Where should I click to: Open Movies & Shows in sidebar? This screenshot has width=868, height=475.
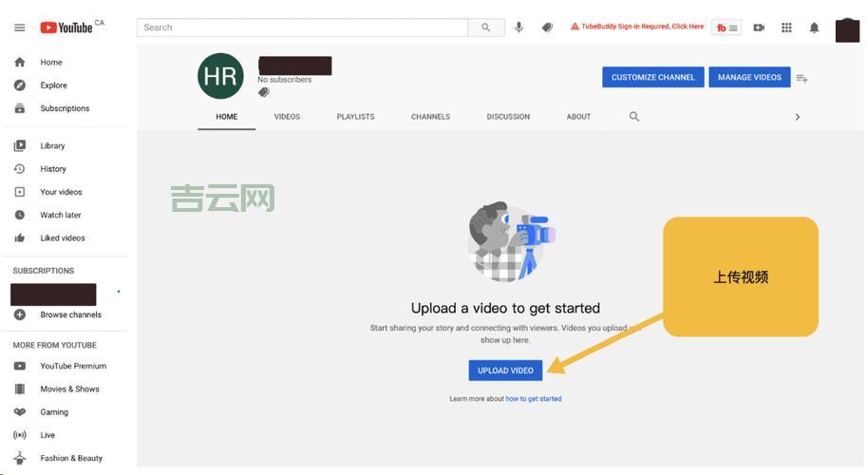click(69, 389)
